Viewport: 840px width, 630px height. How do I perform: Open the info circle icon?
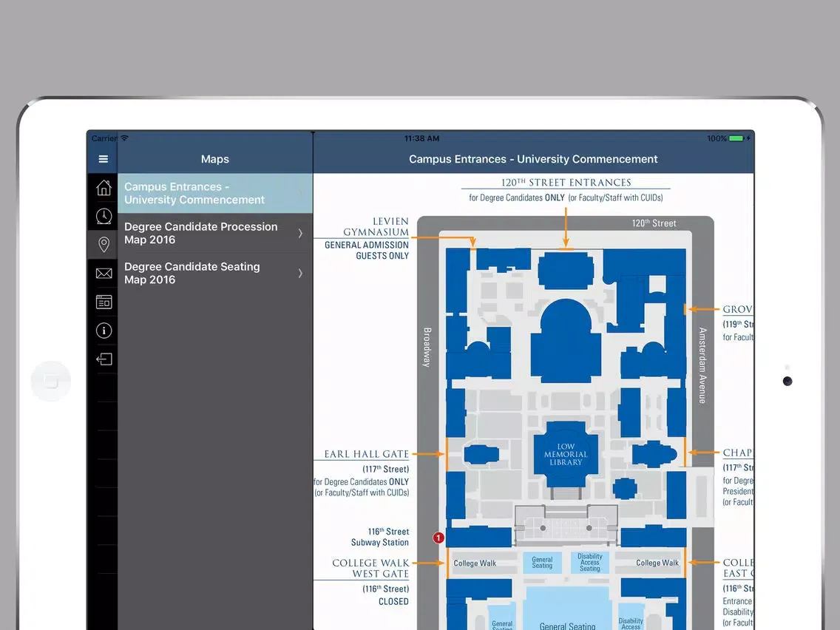click(104, 331)
